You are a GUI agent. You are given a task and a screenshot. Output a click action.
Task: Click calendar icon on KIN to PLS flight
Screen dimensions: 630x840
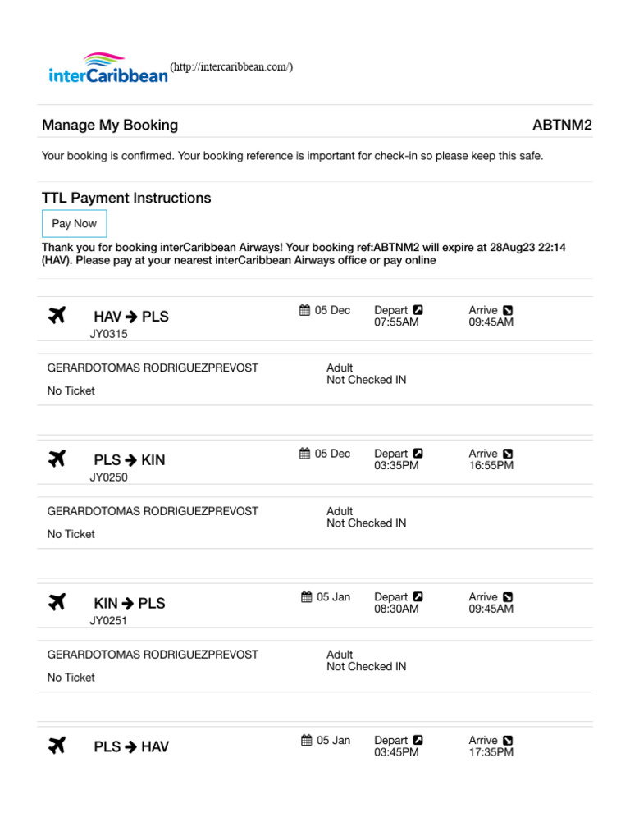tap(306, 597)
